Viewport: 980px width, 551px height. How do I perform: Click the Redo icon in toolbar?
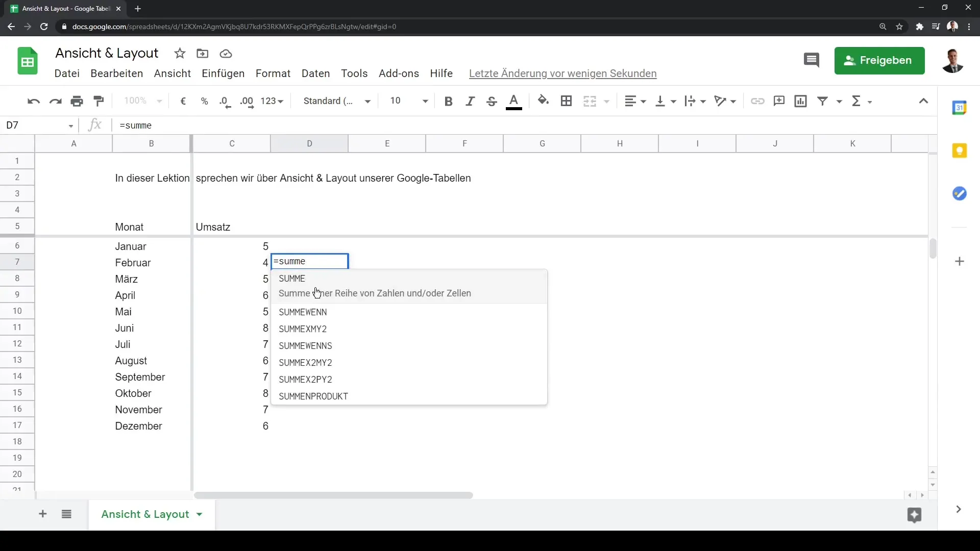[55, 101]
